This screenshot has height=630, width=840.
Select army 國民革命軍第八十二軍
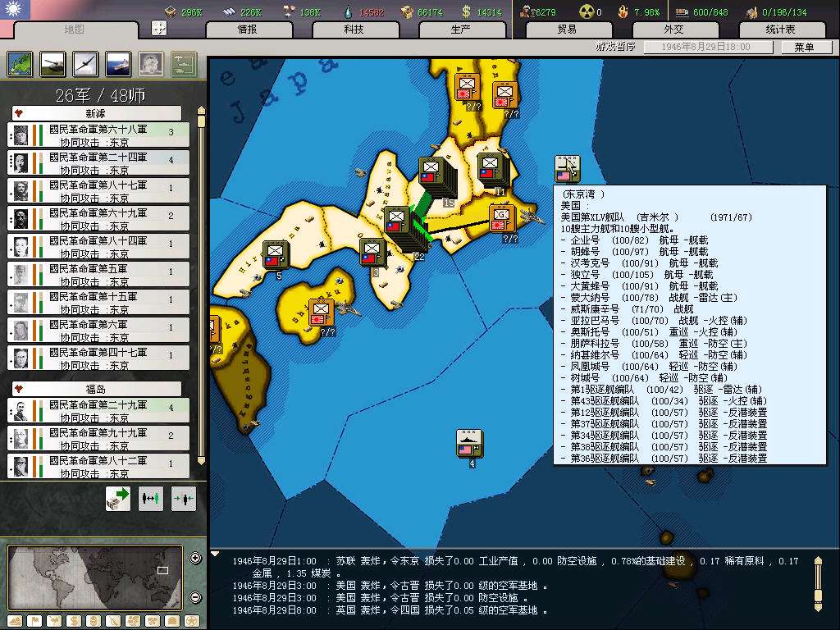click(98, 466)
